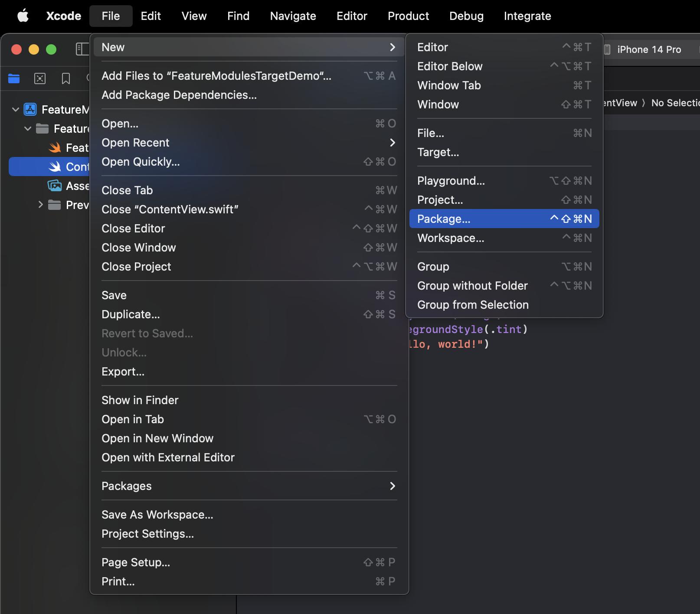Choose Workspace... from New submenu
The height and width of the screenshot is (614, 700).
click(x=504, y=238)
